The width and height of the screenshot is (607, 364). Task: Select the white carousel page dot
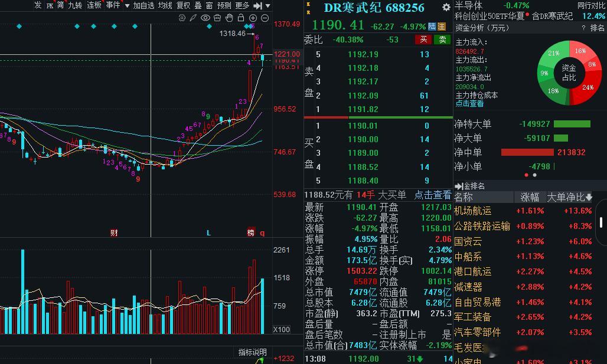tap(534, 175)
